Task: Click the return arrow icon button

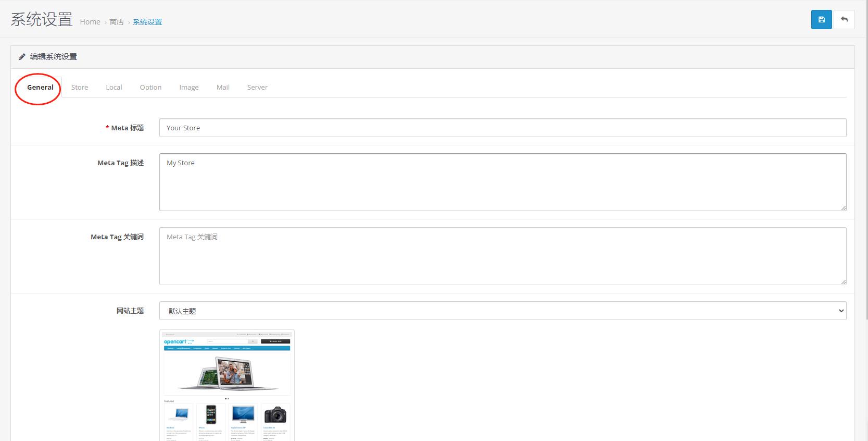Action: pos(844,20)
